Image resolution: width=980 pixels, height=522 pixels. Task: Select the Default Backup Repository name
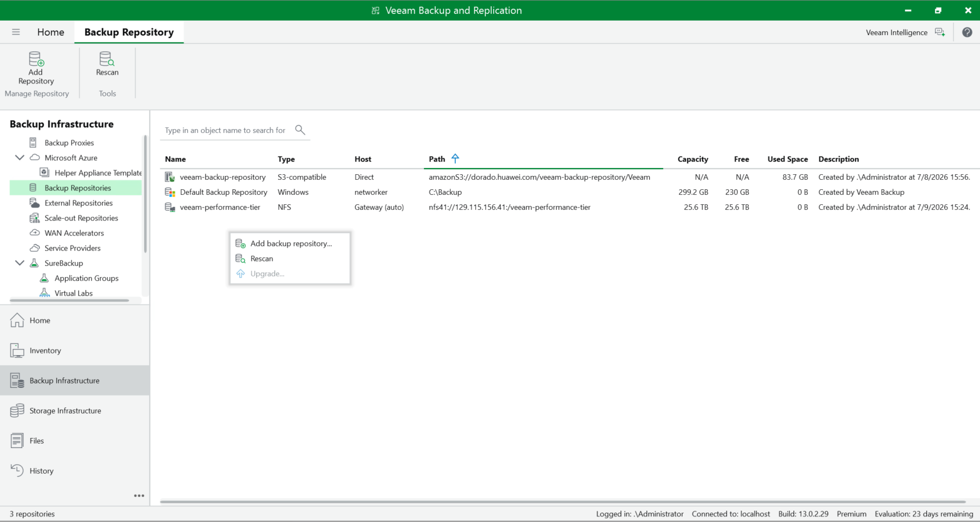coord(224,192)
